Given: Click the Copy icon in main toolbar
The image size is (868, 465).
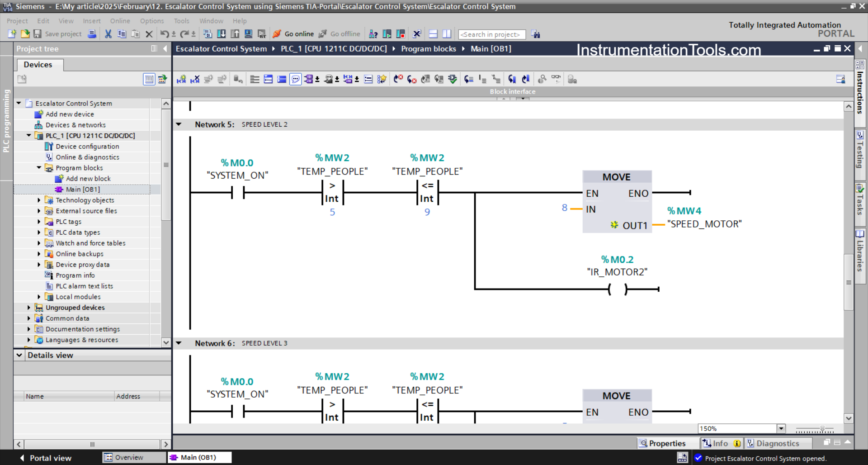Looking at the screenshot, I should [122, 34].
